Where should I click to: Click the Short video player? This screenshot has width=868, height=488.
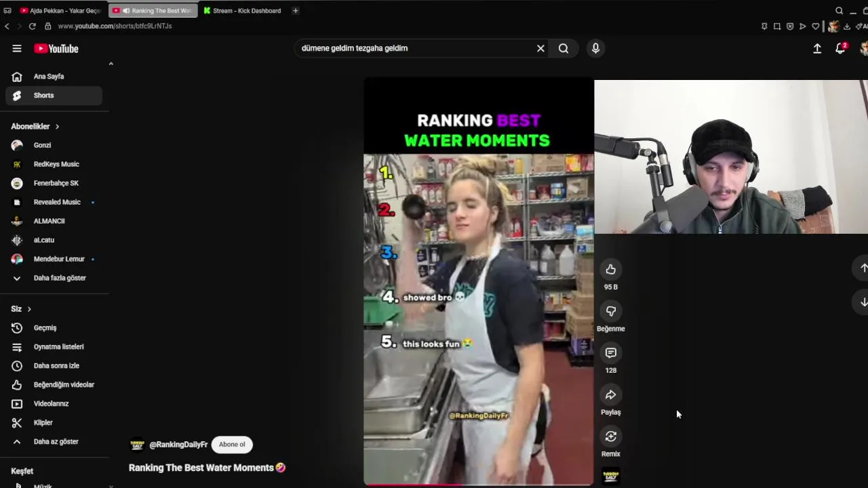tap(479, 281)
